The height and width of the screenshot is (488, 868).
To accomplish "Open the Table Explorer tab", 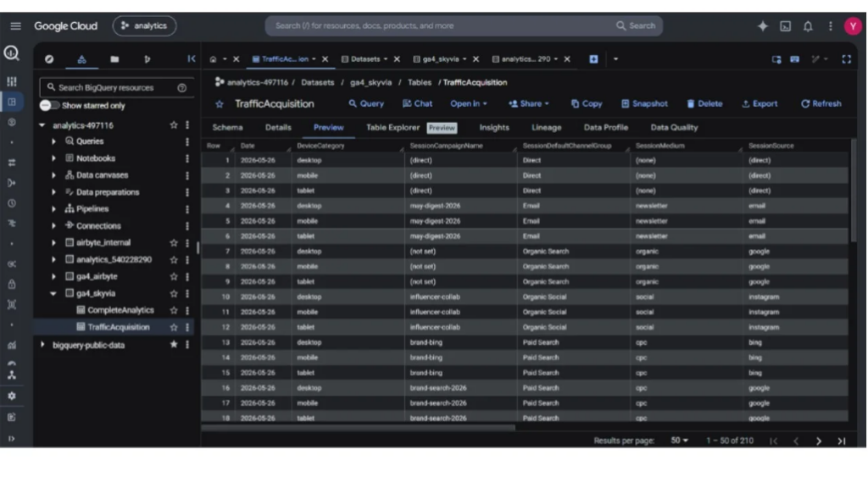I will click(x=392, y=127).
